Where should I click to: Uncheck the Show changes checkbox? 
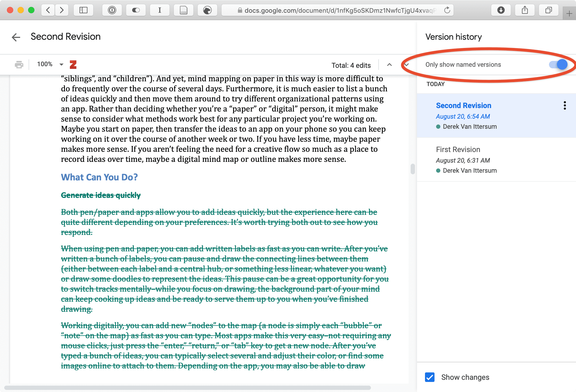point(430,377)
